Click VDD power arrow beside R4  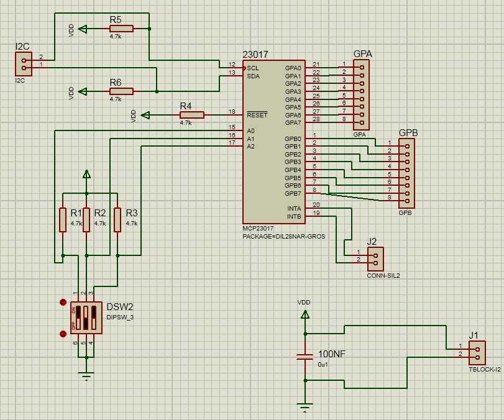coord(145,115)
